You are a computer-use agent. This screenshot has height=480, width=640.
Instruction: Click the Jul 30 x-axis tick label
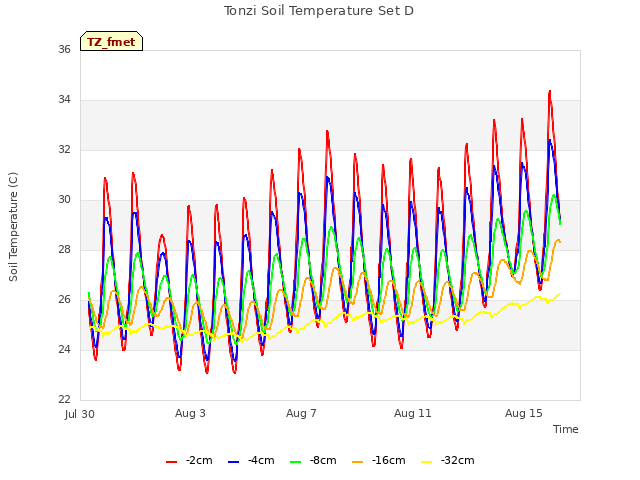pos(80,414)
